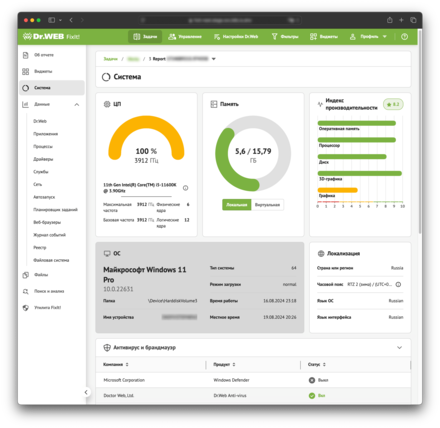The height and width of the screenshot is (428, 440).
Task: Click the Виджеты grid icon in sidebar
Action: click(26, 71)
